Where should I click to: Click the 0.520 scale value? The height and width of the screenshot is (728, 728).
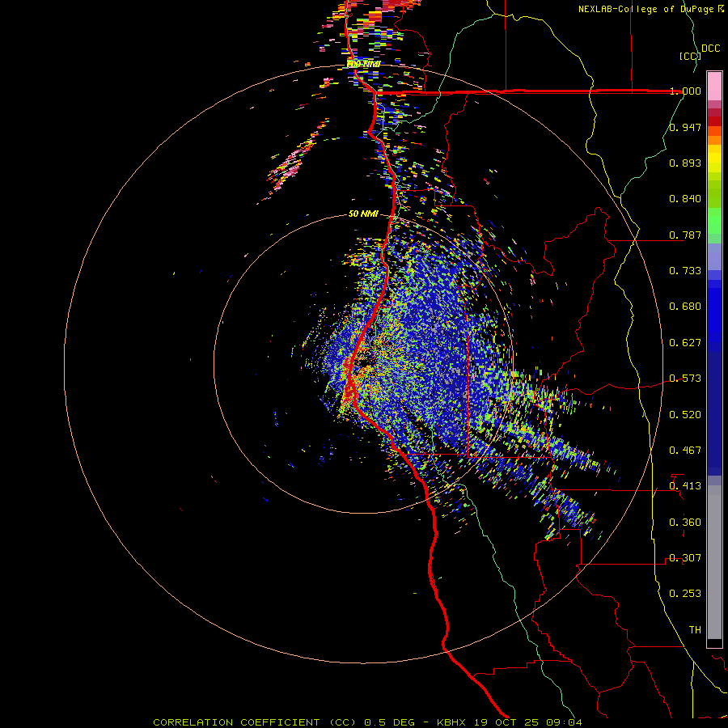(x=685, y=415)
